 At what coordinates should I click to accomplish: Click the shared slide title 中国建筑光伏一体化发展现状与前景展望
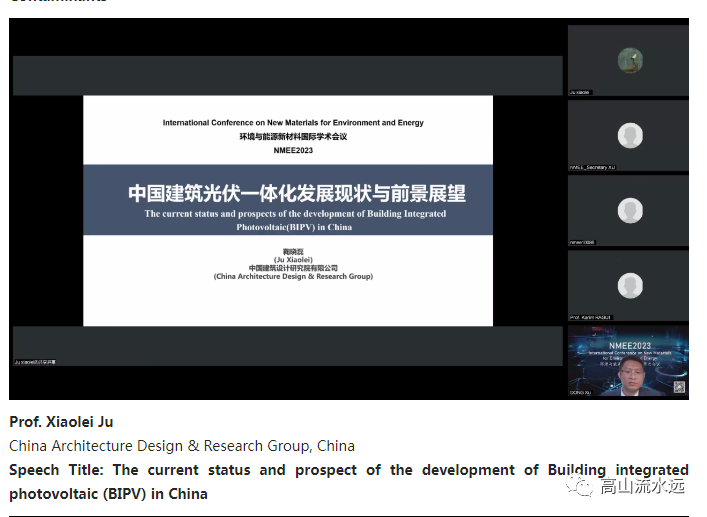297,193
